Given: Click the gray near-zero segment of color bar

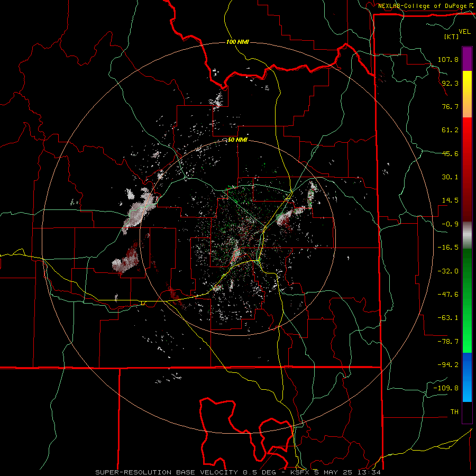Looking at the screenshot, I should coord(467,235).
